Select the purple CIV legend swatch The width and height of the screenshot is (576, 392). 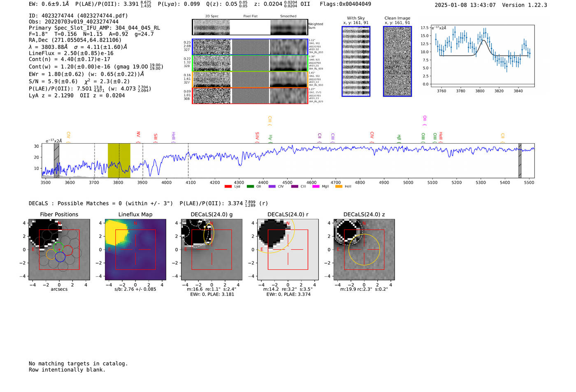(x=272, y=187)
